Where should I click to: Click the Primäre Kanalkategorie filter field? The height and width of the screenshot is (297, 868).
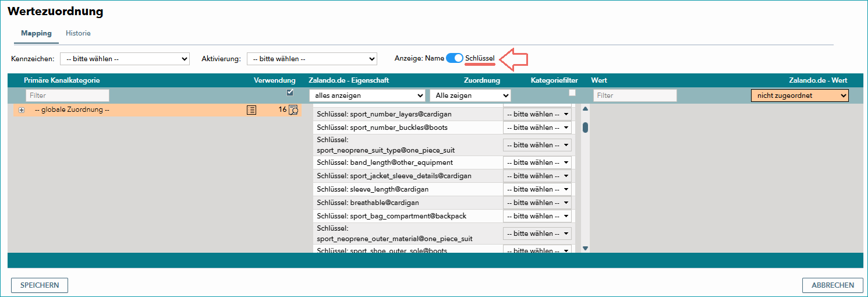67,95
